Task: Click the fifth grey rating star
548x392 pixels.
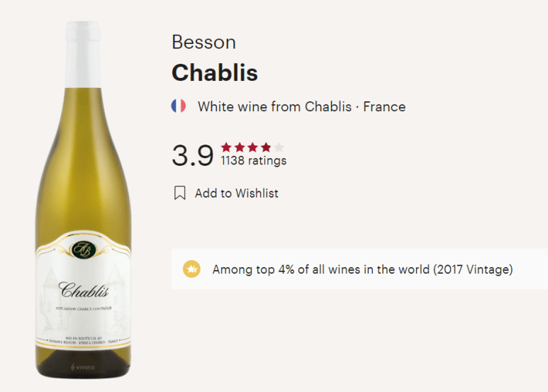Action: [279, 147]
